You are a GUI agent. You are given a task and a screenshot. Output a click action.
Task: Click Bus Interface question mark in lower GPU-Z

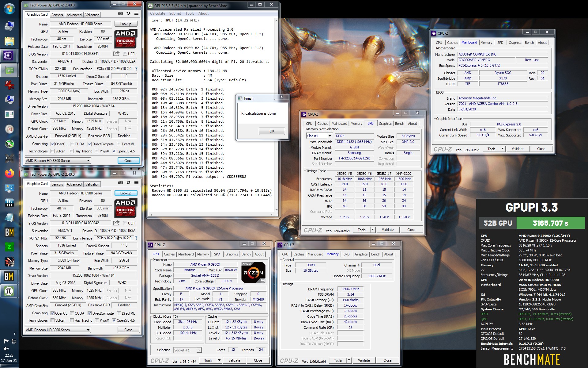coord(136,238)
